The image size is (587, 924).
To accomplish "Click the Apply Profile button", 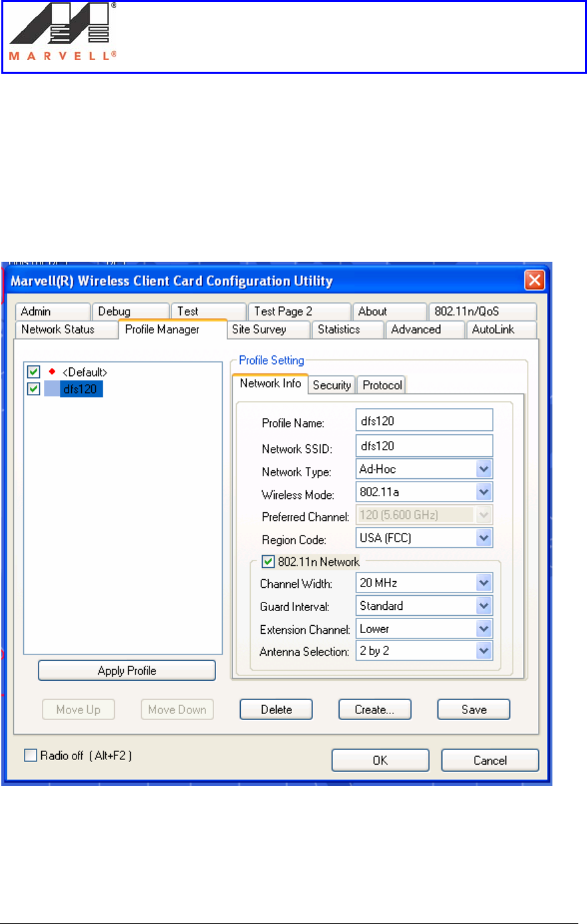I will pos(127,670).
